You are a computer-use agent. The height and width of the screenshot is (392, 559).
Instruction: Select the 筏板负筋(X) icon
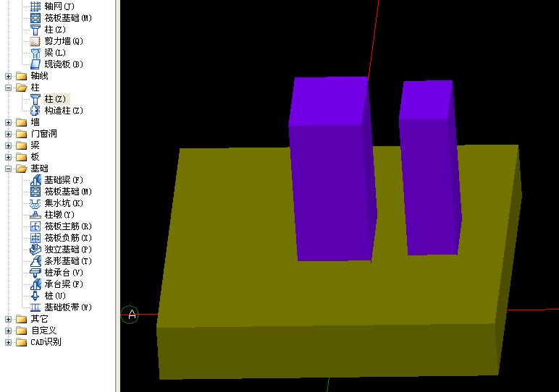(35, 238)
